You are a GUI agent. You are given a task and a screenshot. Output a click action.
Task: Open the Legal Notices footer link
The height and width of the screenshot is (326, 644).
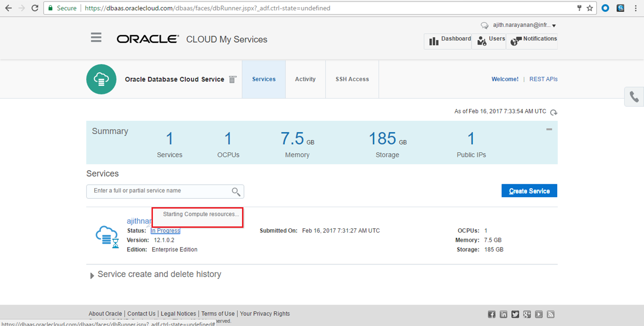178,314
